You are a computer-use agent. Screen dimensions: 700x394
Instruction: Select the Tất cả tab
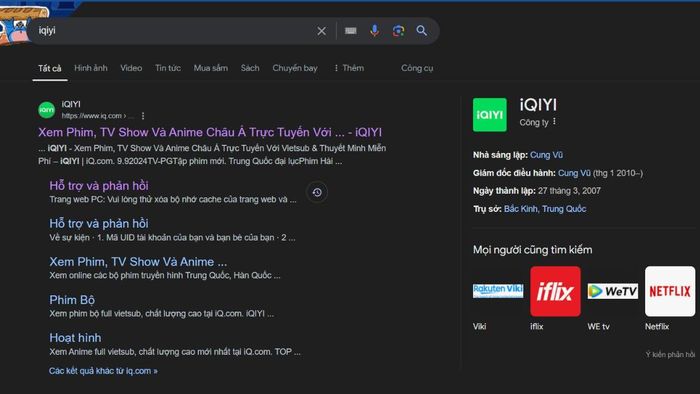(50, 68)
